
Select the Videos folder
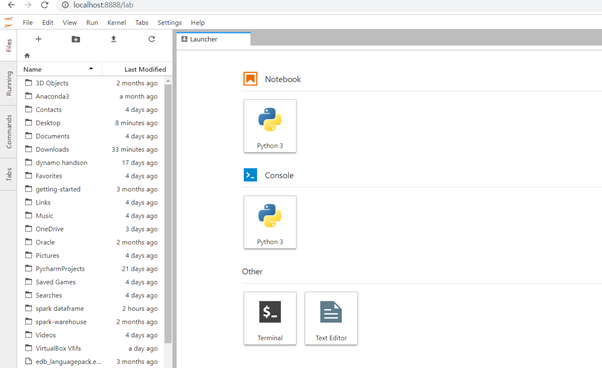click(x=91, y=335)
